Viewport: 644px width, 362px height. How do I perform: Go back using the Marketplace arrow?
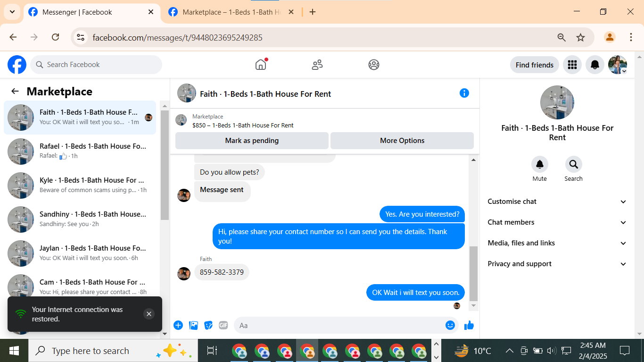pos(15,92)
